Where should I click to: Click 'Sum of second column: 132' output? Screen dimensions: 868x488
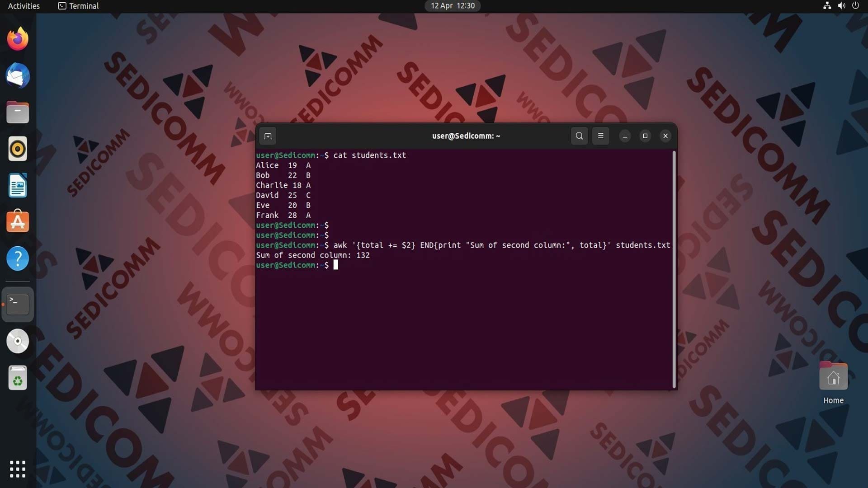(313, 255)
